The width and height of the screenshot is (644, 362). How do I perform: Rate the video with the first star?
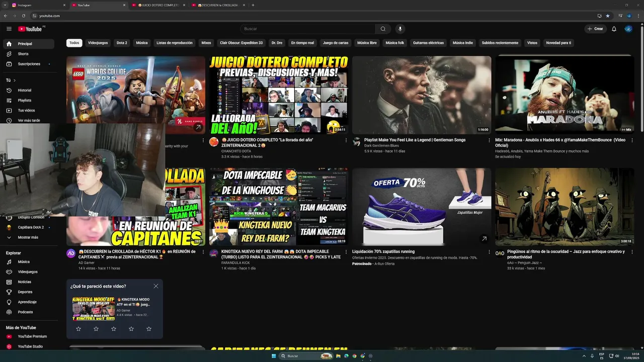coord(78,328)
